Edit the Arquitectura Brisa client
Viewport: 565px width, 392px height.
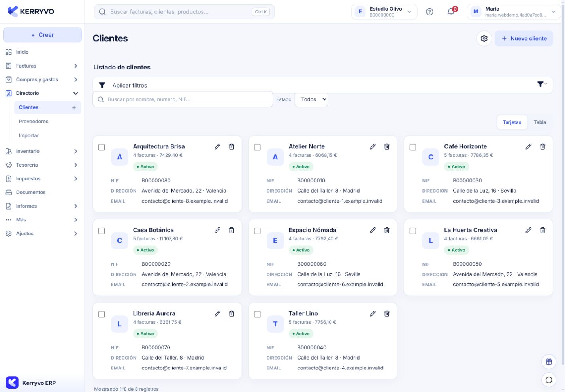click(217, 146)
